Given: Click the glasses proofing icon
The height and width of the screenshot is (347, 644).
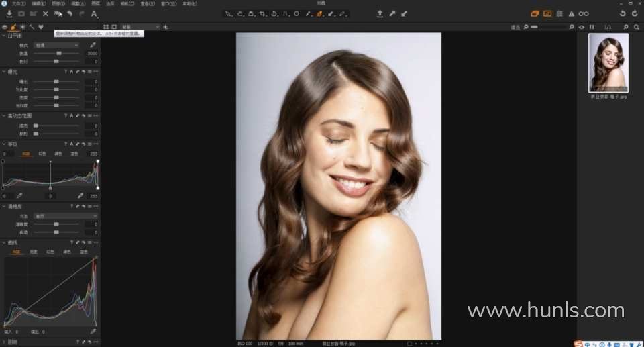Looking at the screenshot, I should (x=584, y=13).
